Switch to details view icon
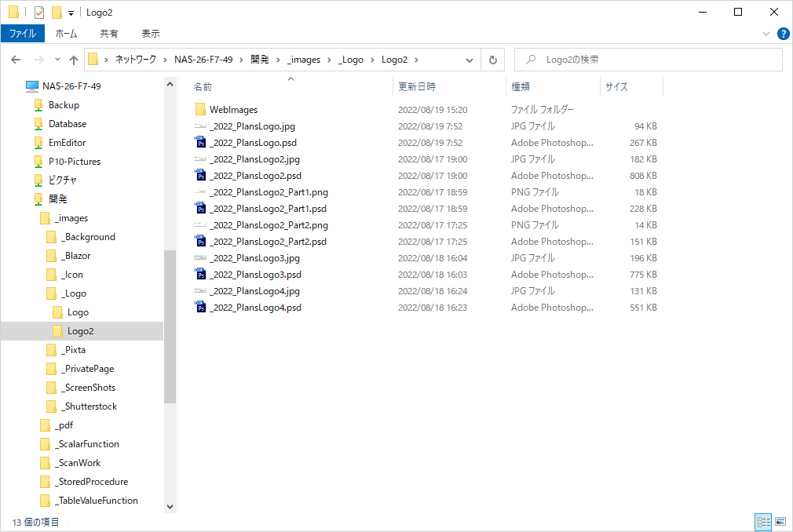The height and width of the screenshot is (532, 793). (762, 522)
